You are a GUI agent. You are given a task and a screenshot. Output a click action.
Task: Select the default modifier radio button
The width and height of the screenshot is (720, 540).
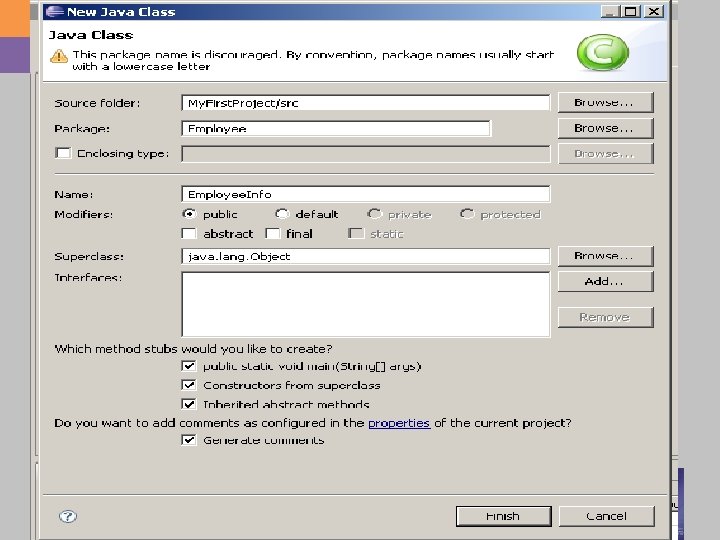pos(282,214)
